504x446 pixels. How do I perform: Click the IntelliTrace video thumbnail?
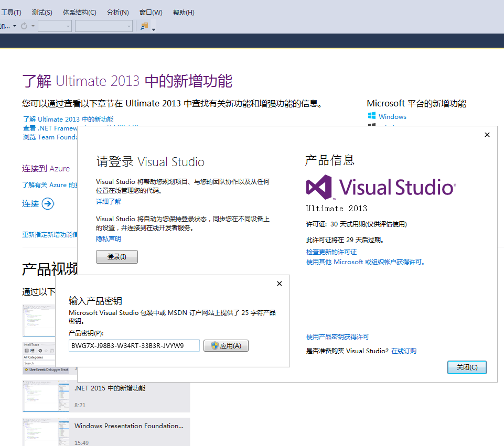[x=39, y=358]
